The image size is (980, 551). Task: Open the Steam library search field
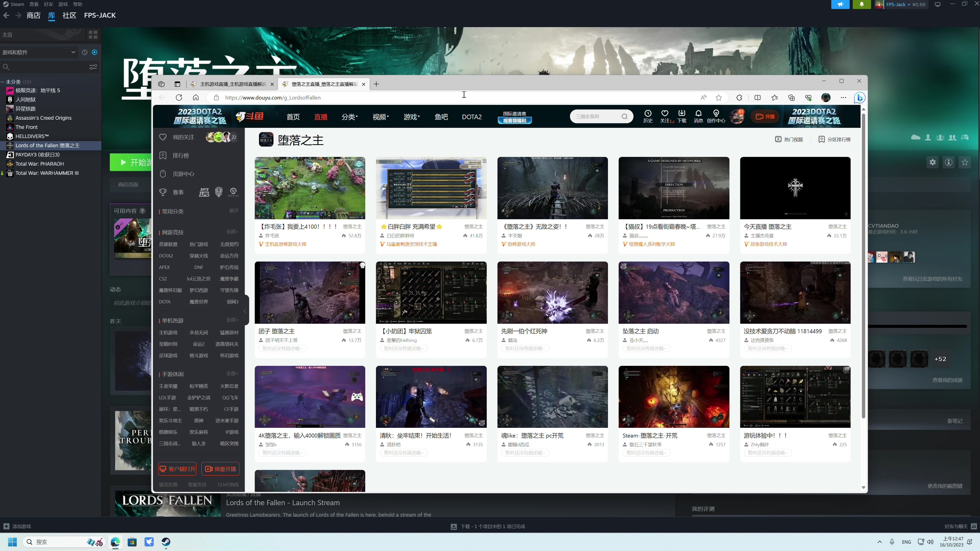(x=46, y=67)
